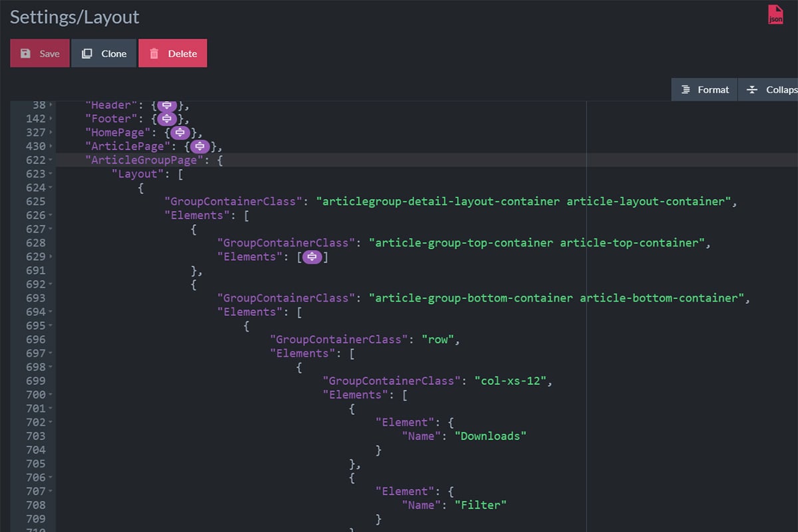798x532 pixels.
Task: Collapse ArticleGroupPage using line 622 fold arrow
Action: (51, 160)
